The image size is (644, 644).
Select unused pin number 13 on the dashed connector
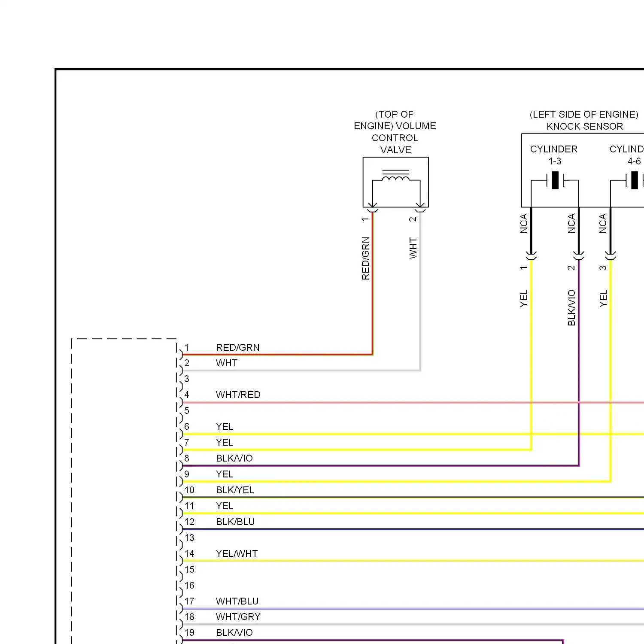(189, 538)
